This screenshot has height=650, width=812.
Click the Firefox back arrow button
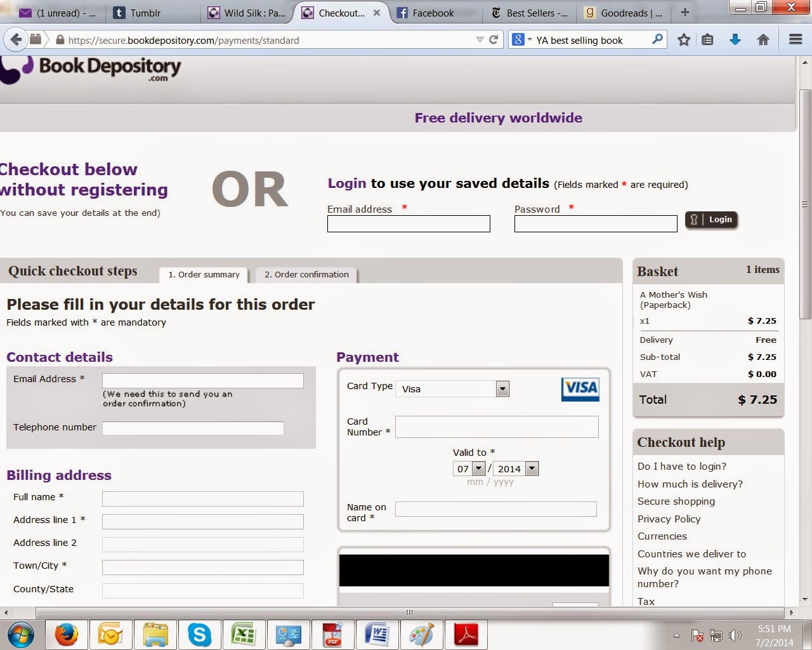pos(16,39)
